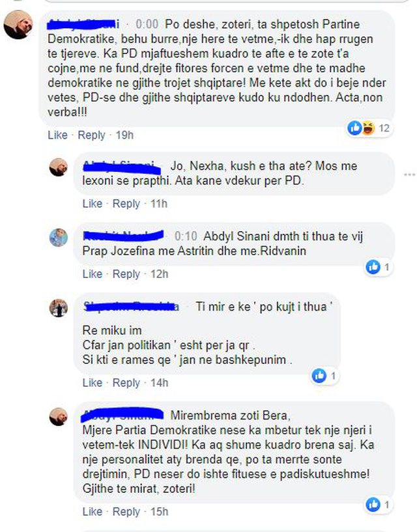Click the like reaction icon on the "Mirembrema zoti Bera" comment
This screenshot has width=417, height=532.
click(373, 505)
